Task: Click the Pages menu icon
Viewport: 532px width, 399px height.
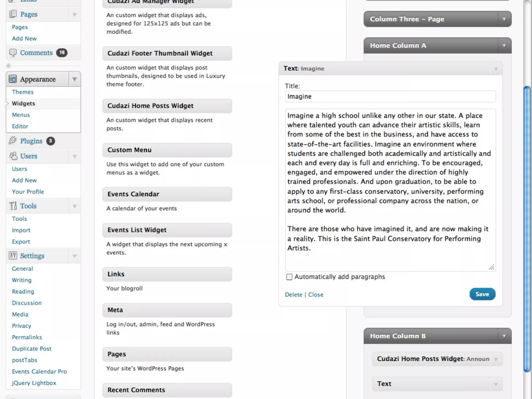Action: [x=13, y=14]
